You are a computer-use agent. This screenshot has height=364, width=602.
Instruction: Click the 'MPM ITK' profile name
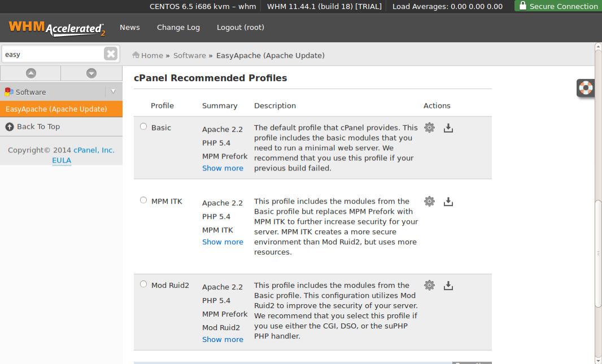167,201
